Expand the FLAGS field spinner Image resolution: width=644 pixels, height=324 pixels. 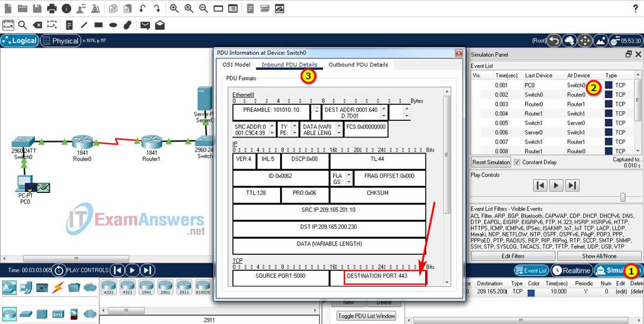pyautogui.click(x=349, y=178)
